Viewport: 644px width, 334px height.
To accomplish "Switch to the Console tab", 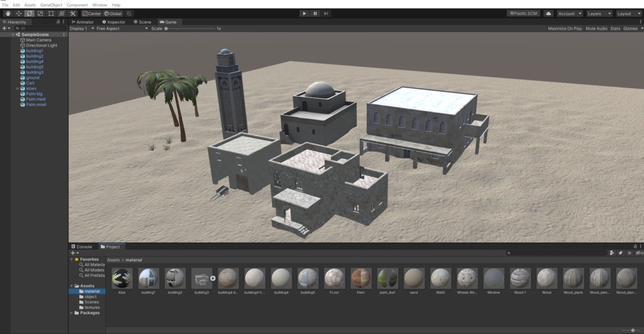I will click(82, 247).
